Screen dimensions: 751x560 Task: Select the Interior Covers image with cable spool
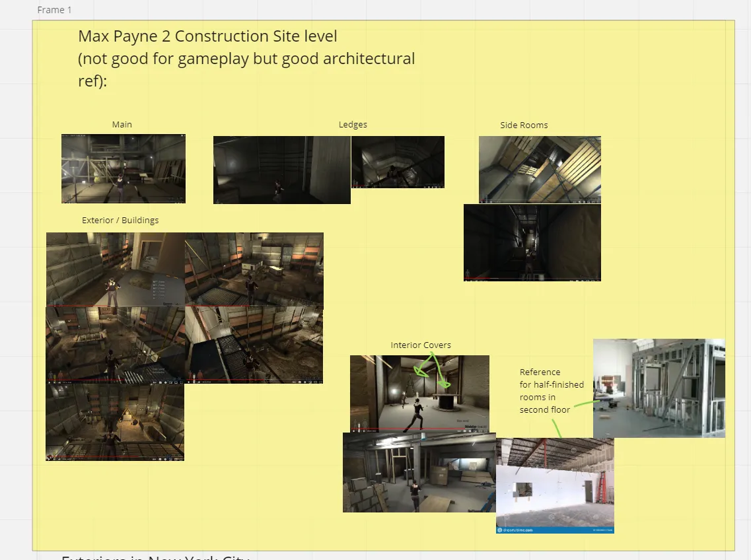point(419,394)
